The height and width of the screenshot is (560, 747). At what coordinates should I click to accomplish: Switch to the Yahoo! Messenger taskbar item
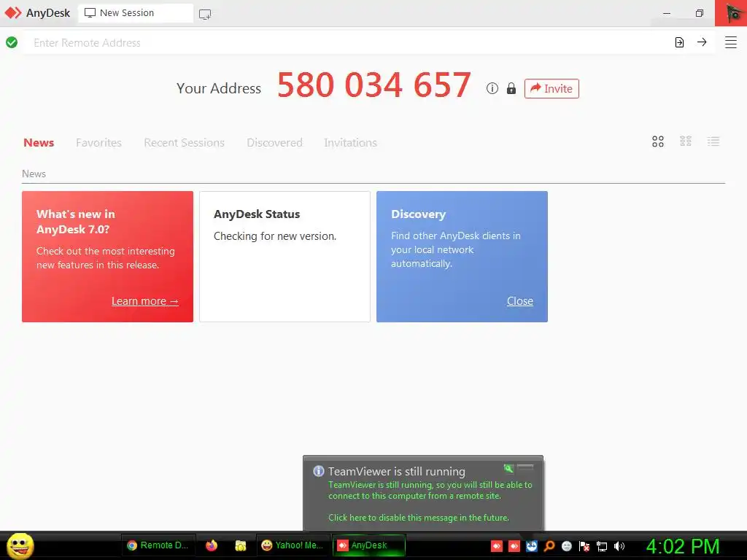(293, 545)
